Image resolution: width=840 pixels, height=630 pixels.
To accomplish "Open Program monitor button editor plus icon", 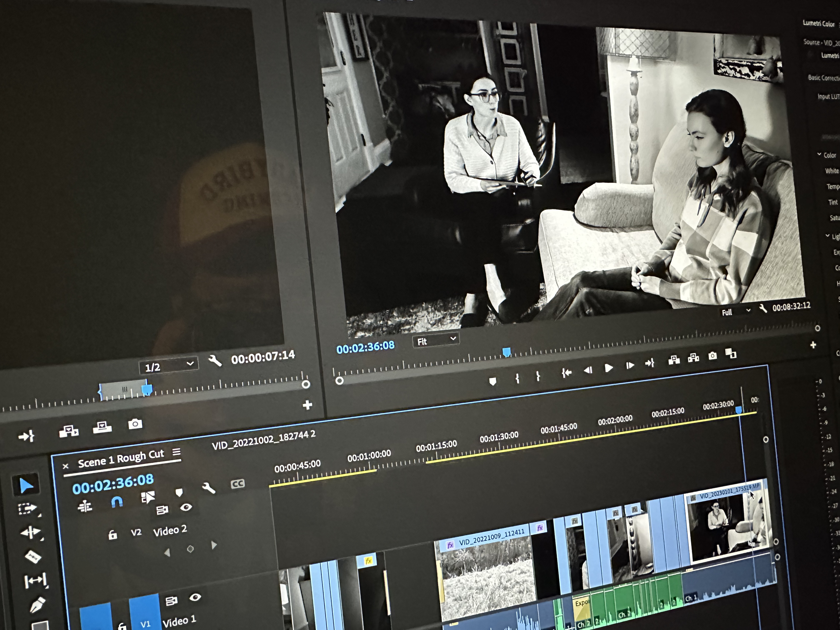I will tap(813, 345).
